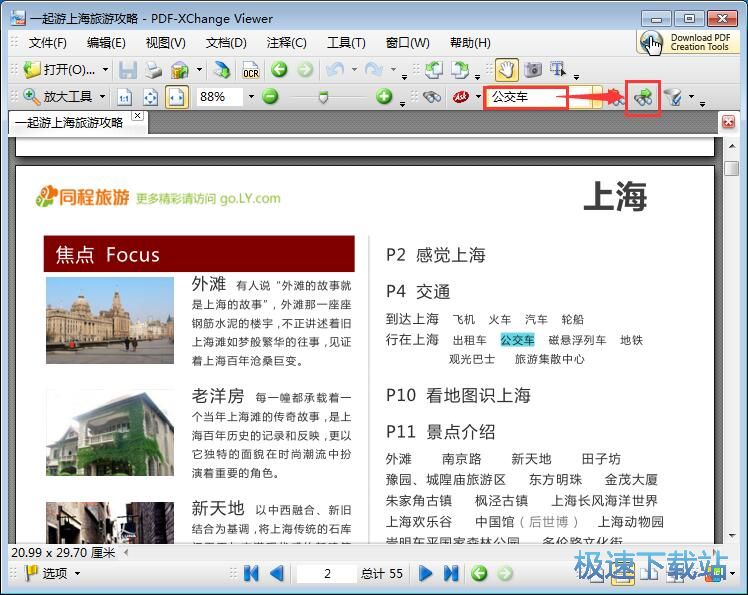Open the 注释(C) menu
This screenshot has height=595, width=748.
tap(286, 42)
